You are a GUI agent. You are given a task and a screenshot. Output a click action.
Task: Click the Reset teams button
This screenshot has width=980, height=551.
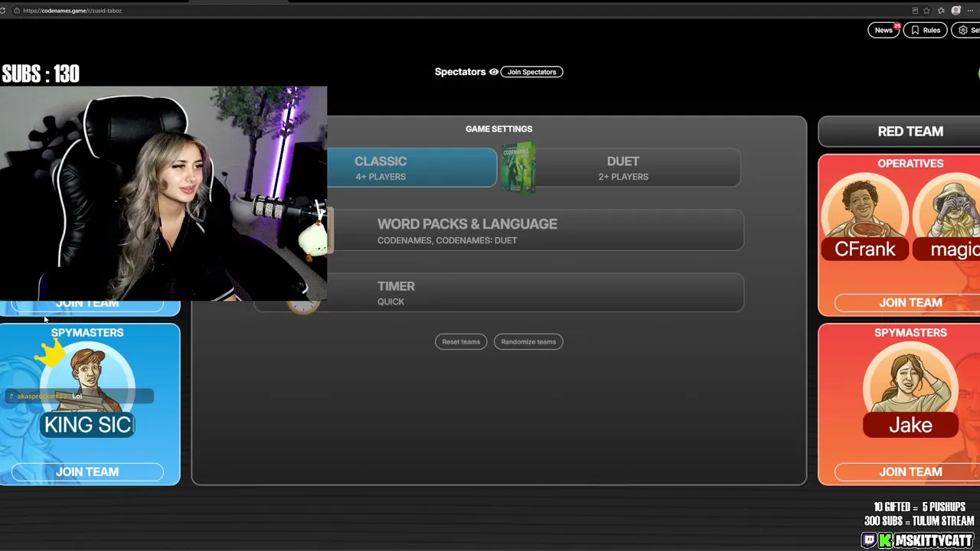(x=461, y=342)
